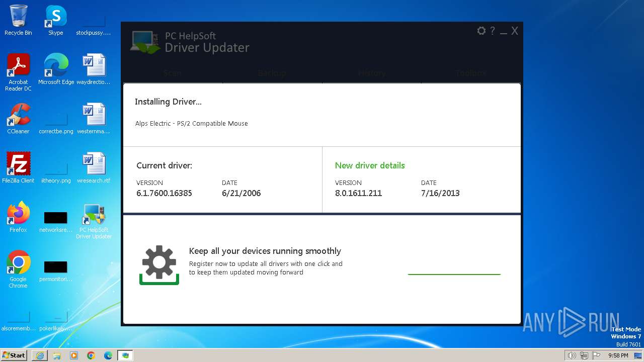Screen dimensions: 644x362
Task: Open Acrobat Reader DC shortcut
Action: pos(18,72)
